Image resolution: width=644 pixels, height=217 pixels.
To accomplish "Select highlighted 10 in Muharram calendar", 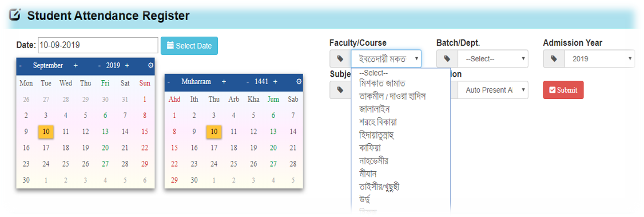I will coord(214,132).
